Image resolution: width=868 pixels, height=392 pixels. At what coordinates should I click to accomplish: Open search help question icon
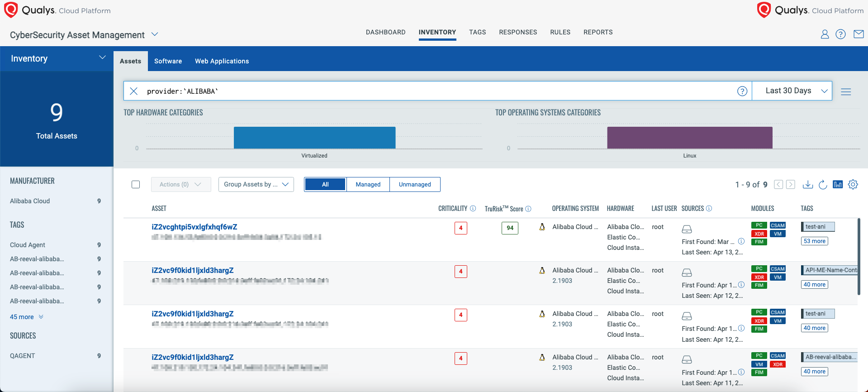pos(742,91)
